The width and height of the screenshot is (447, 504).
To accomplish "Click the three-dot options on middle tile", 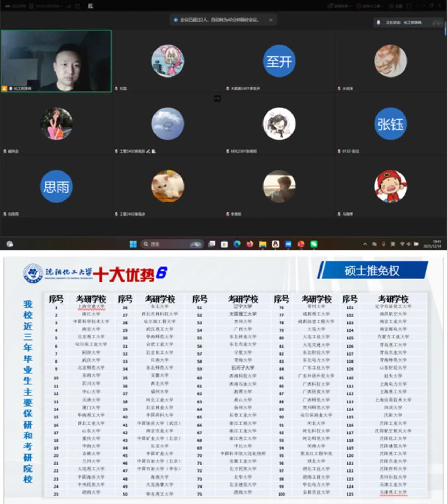I will pos(217,99).
